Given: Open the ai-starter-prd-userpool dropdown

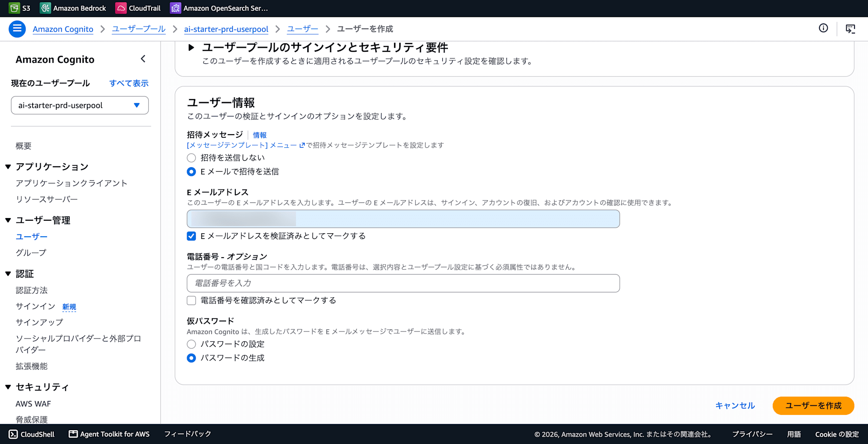Looking at the screenshot, I should click(80, 105).
